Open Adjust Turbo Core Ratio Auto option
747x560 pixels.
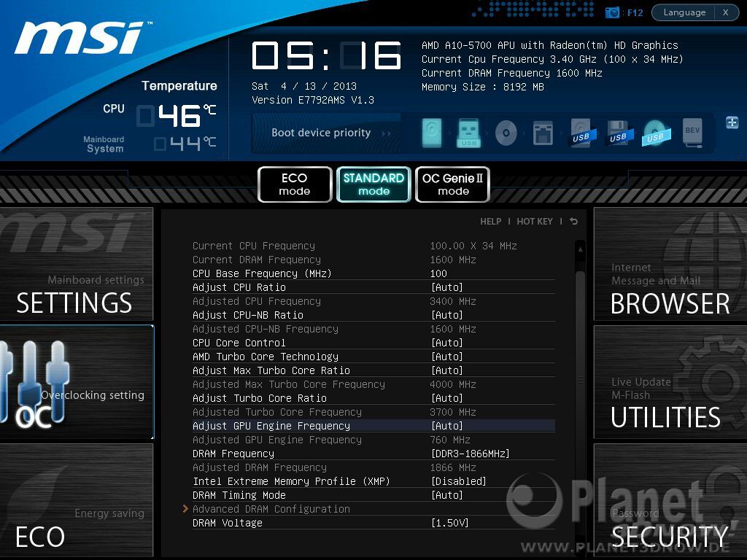click(447, 398)
